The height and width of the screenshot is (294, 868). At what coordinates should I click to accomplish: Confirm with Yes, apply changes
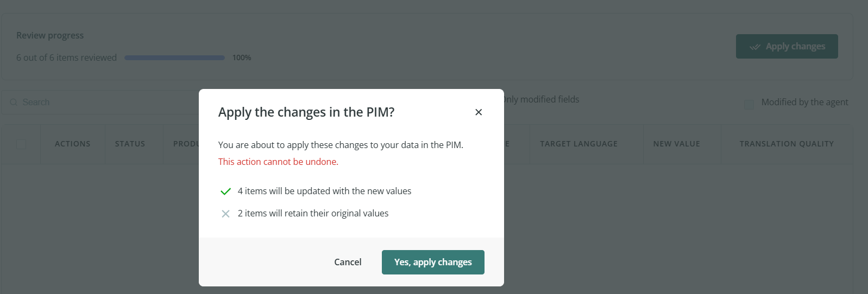click(433, 262)
